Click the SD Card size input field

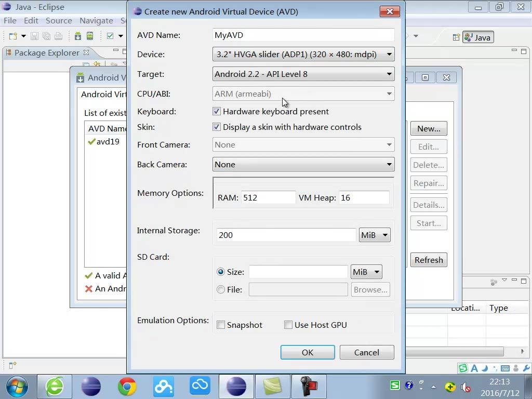(x=298, y=272)
